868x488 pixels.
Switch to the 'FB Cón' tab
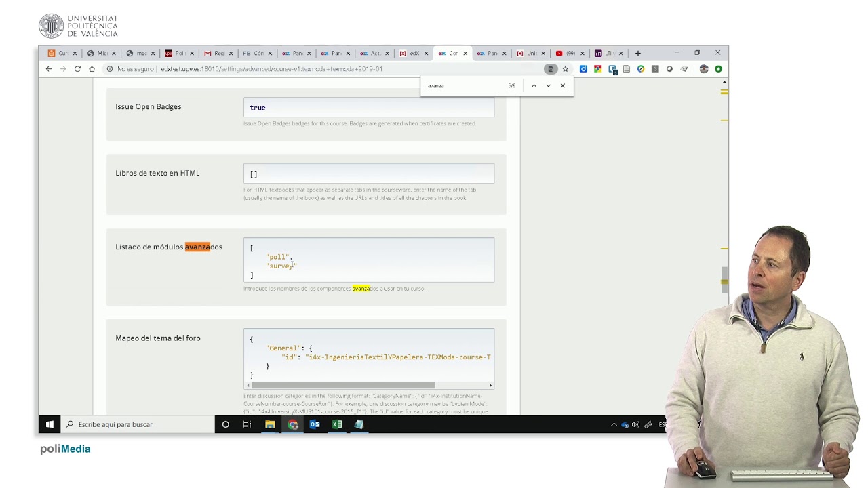[x=256, y=53]
